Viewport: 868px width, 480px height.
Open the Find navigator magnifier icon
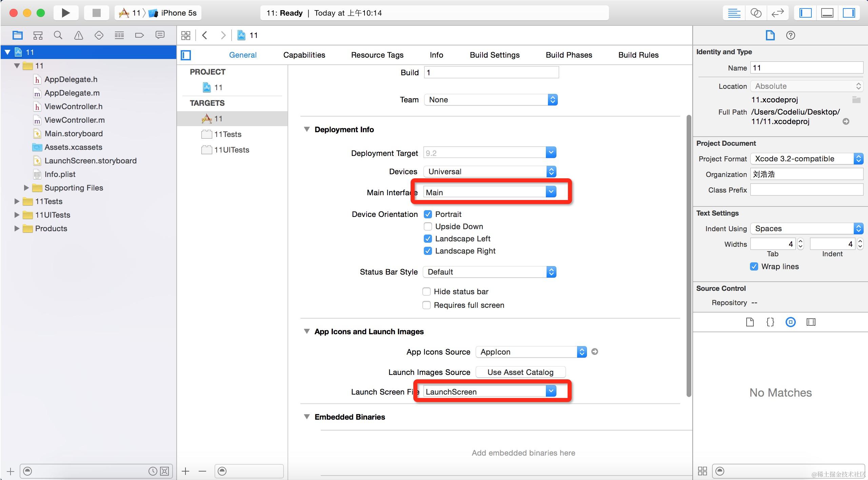pos(58,35)
